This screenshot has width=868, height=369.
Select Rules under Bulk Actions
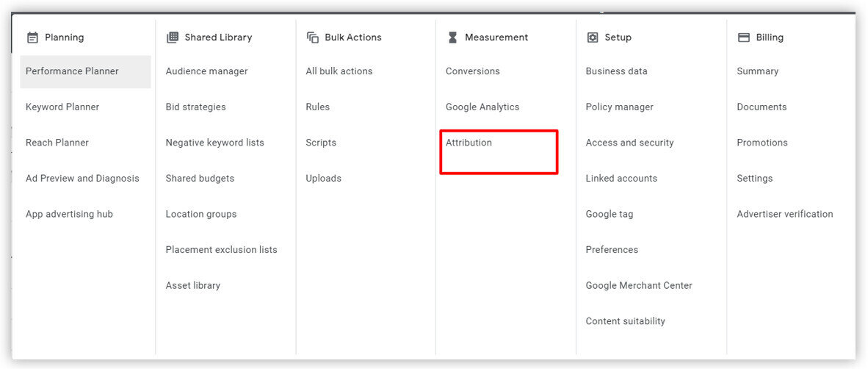click(x=318, y=107)
